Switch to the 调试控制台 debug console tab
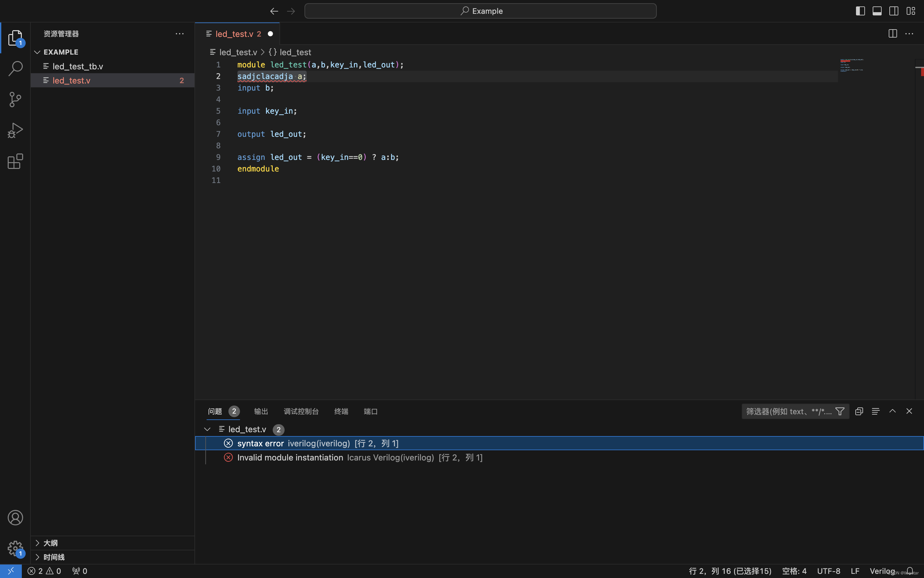Screen dimensions: 924x578 coord(301,411)
